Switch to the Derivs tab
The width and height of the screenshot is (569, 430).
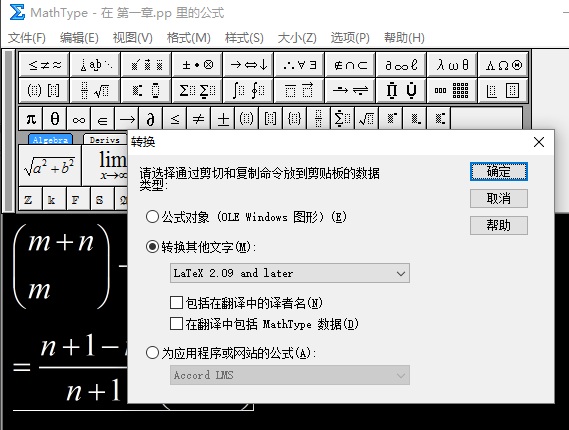[105, 140]
